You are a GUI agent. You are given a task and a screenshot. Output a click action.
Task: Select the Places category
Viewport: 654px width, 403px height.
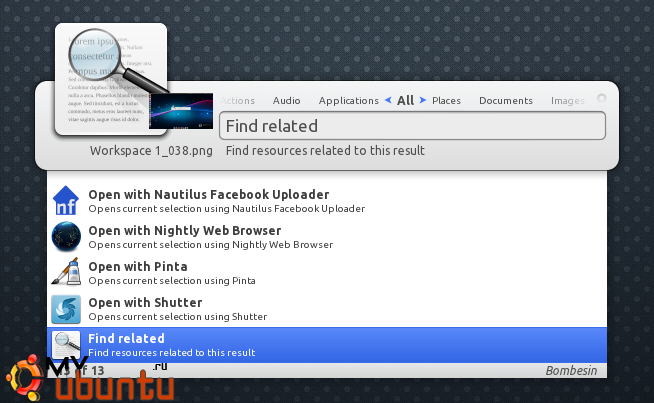coord(446,101)
